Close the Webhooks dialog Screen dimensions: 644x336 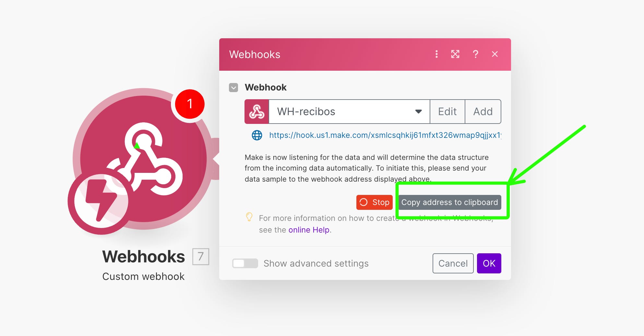[x=495, y=54]
